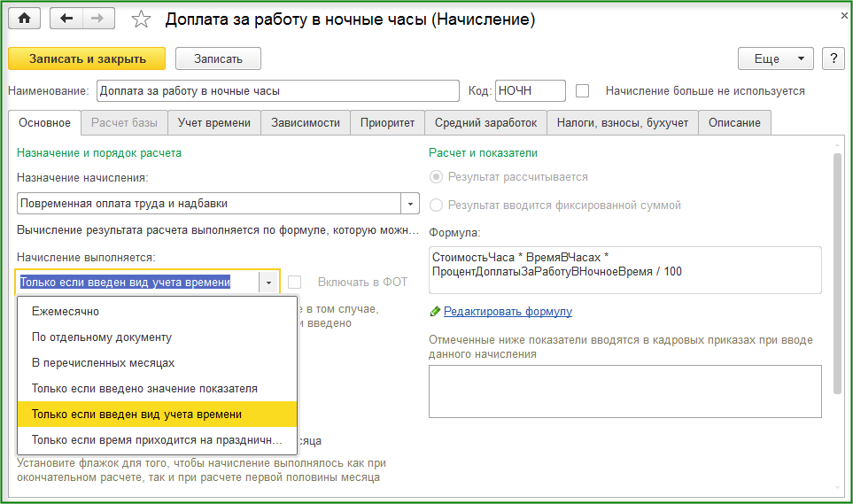853x504 pixels.
Task: Enable the 'Включать в ФОТ' checkbox
Action: (295, 282)
